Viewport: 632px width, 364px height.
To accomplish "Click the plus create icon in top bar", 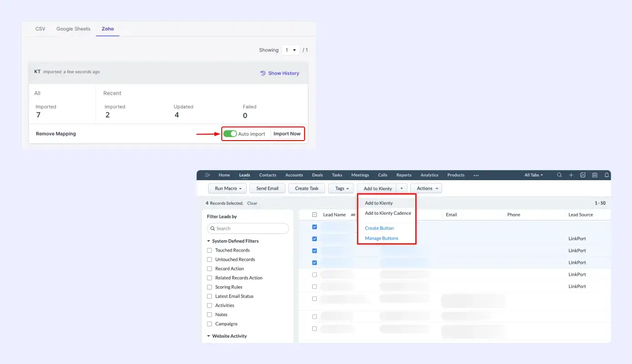I will point(571,175).
